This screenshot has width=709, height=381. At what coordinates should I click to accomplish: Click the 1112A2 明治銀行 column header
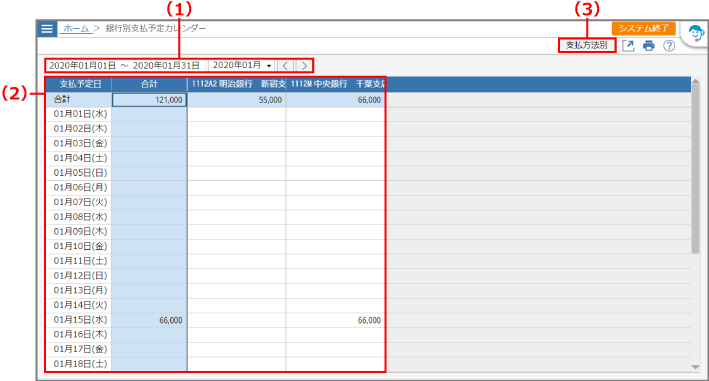click(236, 84)
